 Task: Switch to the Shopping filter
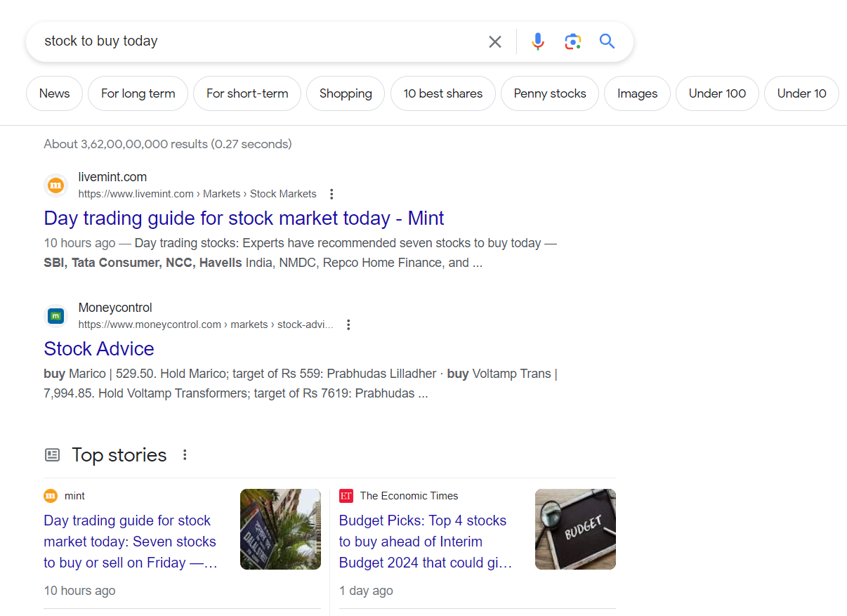pyautogui.click(x=346, y=93)
